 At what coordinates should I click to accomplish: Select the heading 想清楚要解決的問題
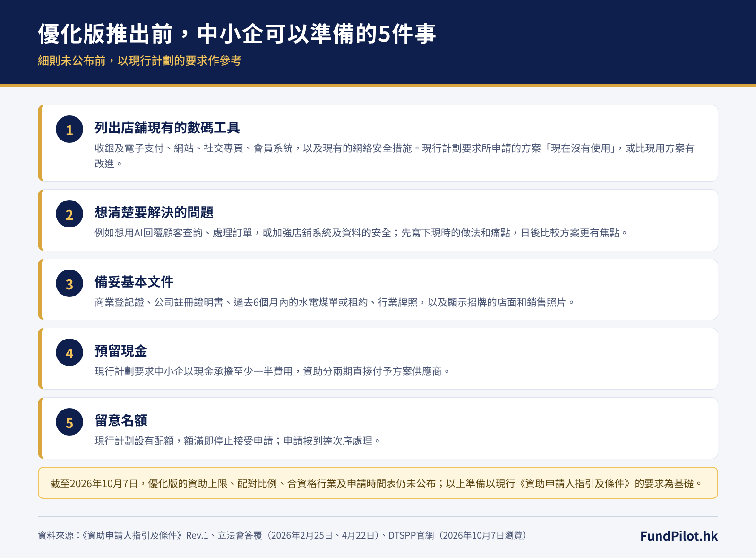pos(154,212)
